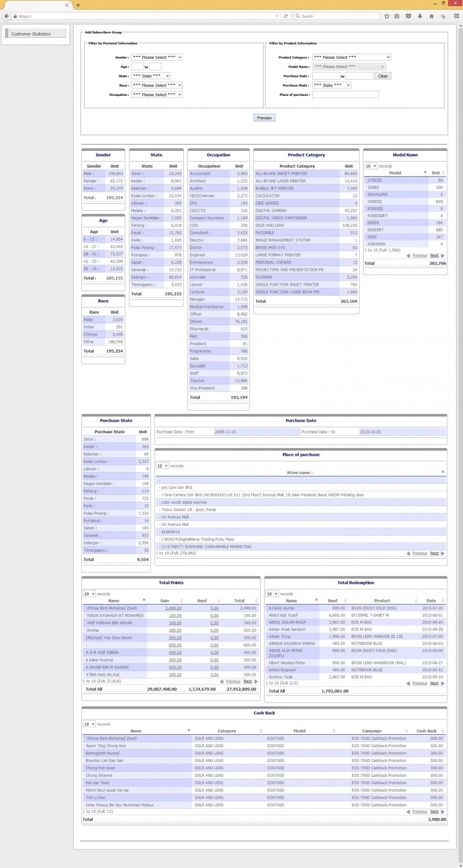Select the A.Devin Kumar redemption row
Image resolution: width=463 pixels, height=868 pixels.
click(x=356, y=608)
